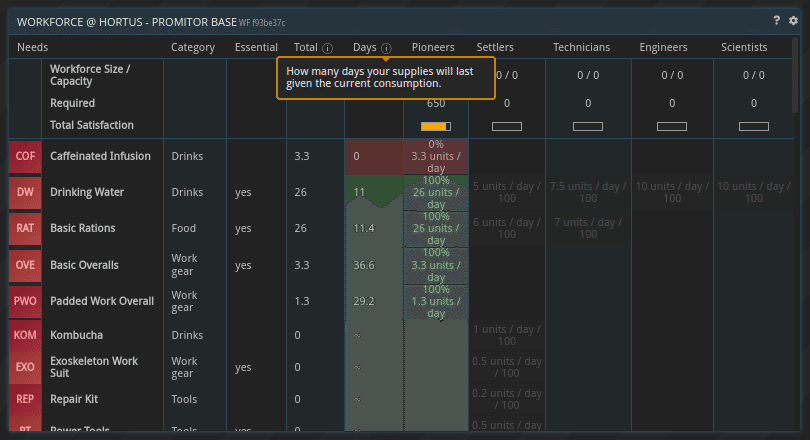Click Settlers Repair Kit 0.2 units cell

point(507,399)
